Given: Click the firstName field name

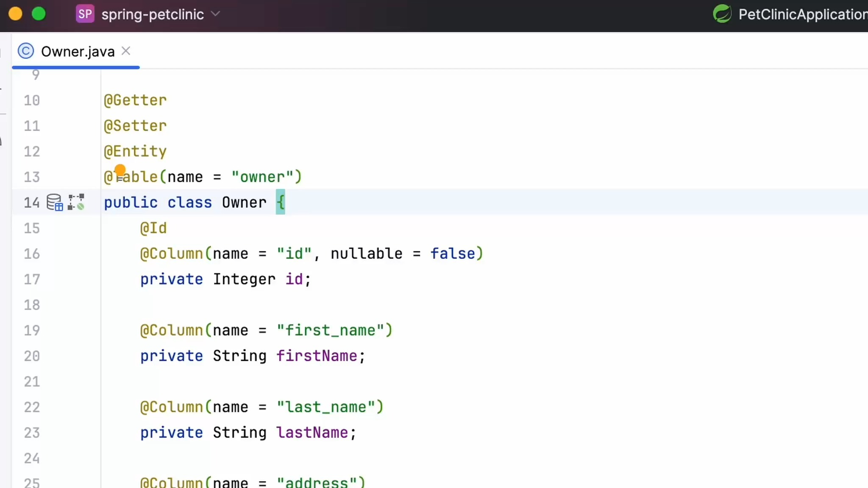Looking at the screenshot, I should point(317,356).
